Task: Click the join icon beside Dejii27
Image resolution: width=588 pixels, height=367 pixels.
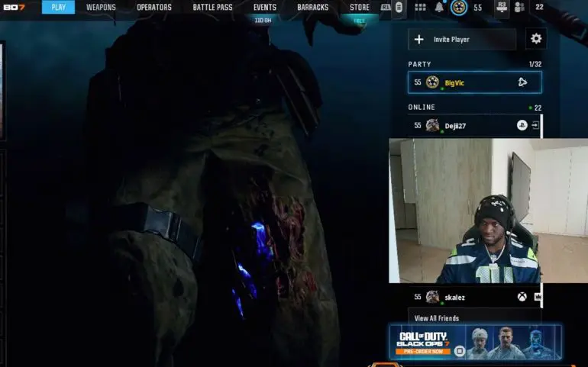Action: tap(536, 125)
